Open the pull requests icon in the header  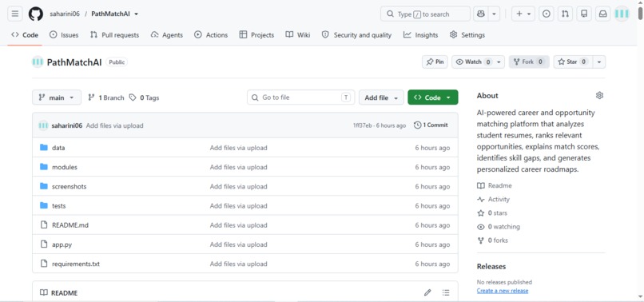coord(565,14)
